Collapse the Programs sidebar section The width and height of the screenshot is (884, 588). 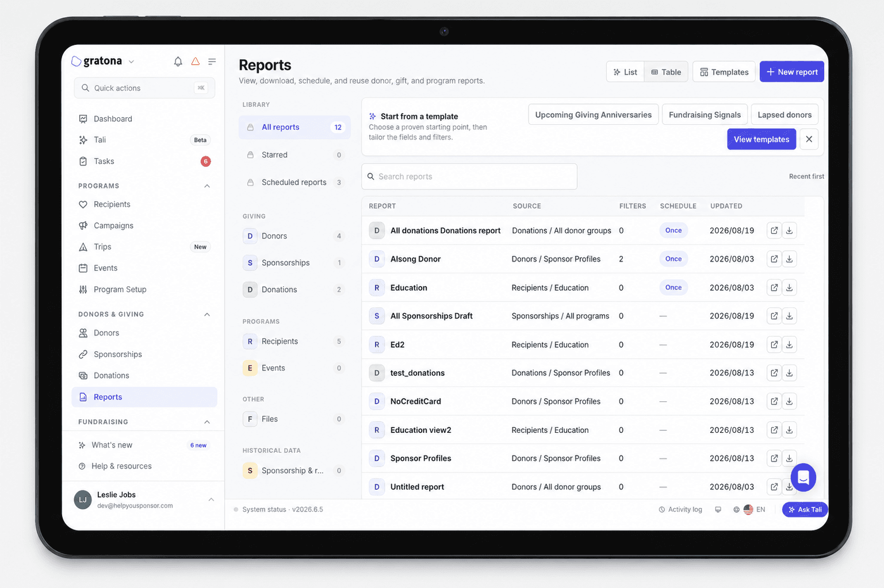207,186
